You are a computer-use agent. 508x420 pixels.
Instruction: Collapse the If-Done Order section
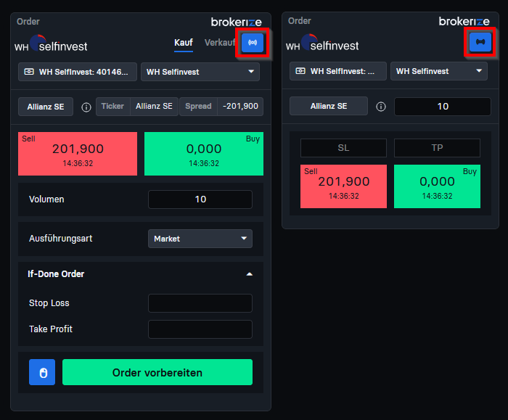coord(249,274)
